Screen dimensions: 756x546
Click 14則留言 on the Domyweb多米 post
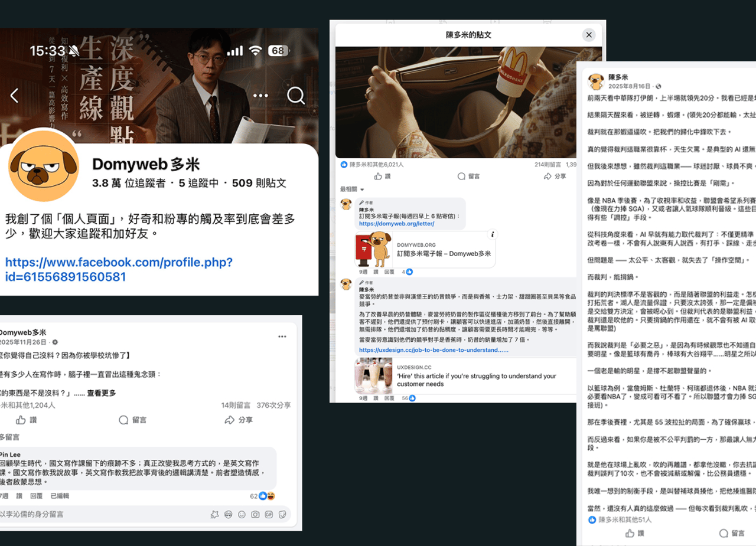point(236,406)
